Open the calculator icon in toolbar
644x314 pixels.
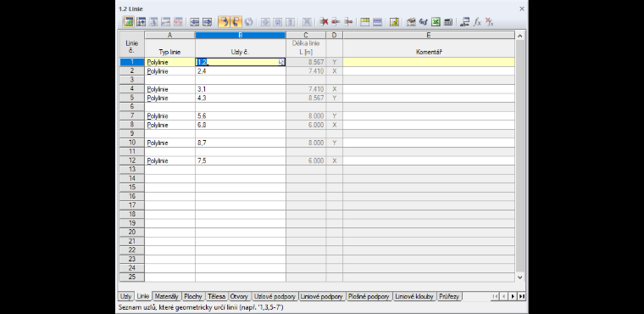[x=448, y=22]
